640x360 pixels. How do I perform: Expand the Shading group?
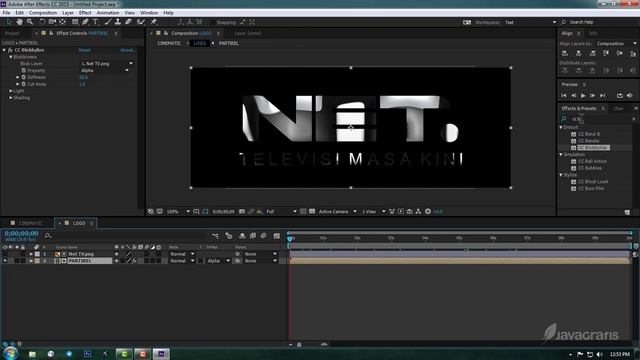click(x=11, y=98)
